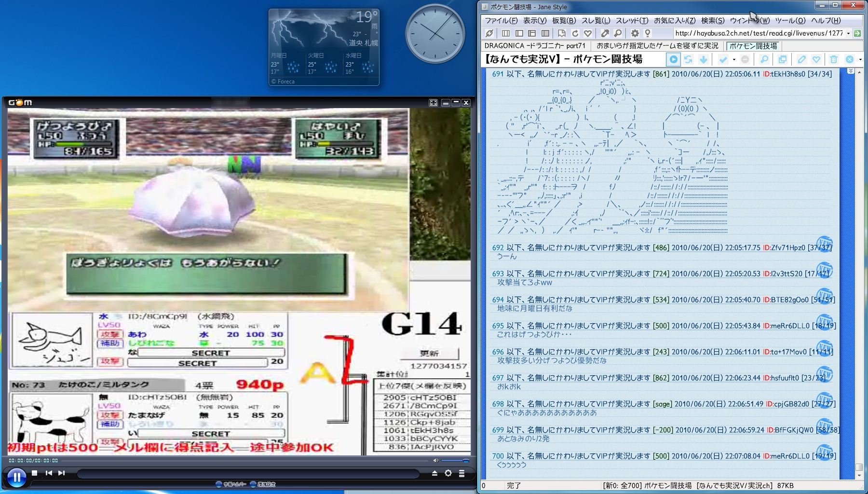Adjust the GOM player volume slider
The width and height of the screenshot is (868, 494).
click(x=456, y=461)
